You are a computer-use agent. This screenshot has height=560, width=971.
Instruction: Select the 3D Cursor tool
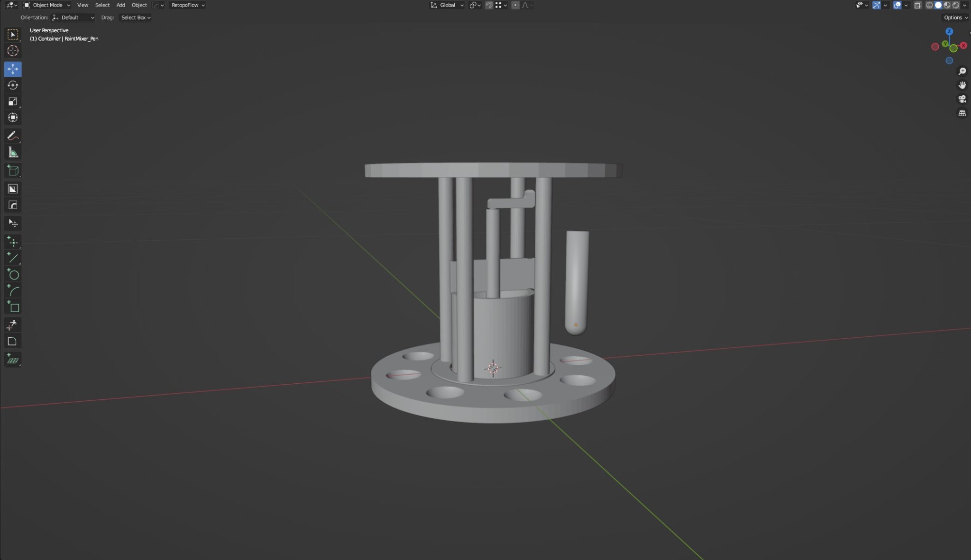click(x=13, y=51)
